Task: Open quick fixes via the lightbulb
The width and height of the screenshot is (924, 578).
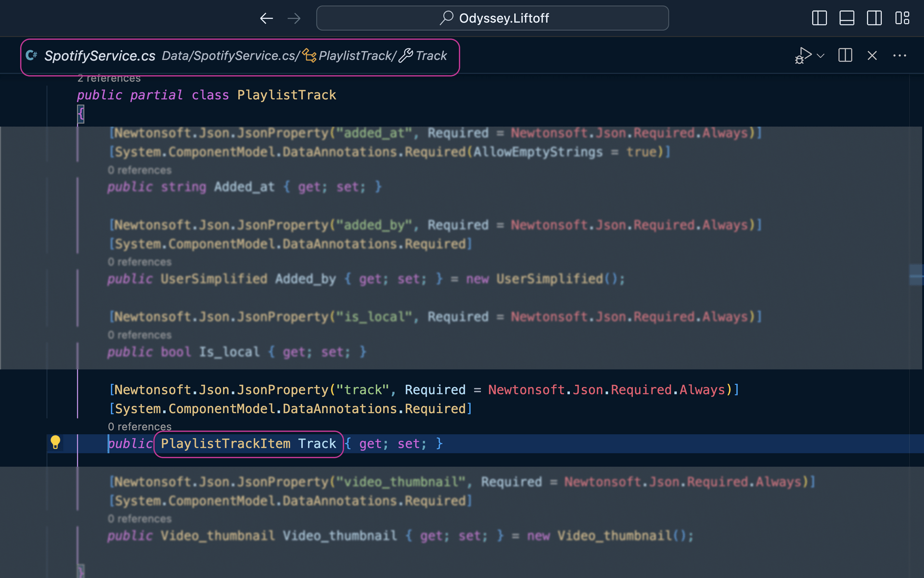Action: [x=56, y=442]
